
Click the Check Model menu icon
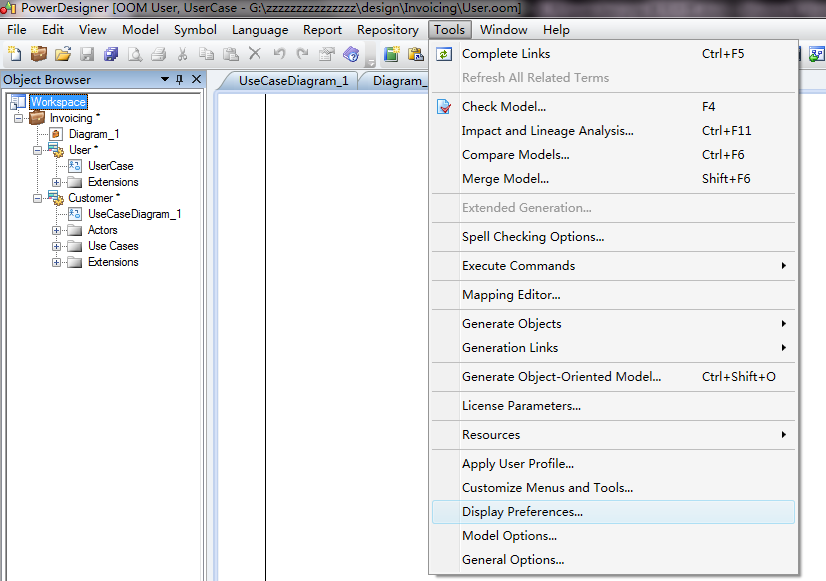coord(444,106)
